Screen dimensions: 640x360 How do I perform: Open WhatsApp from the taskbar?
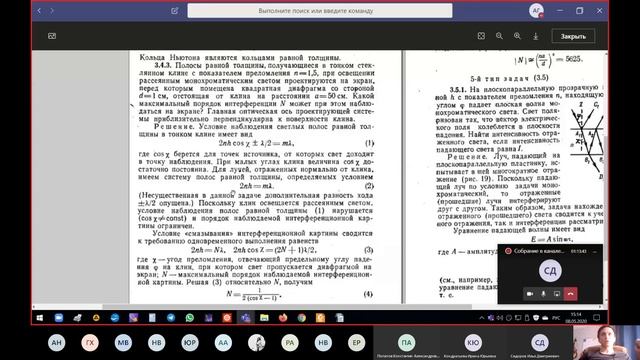(189, 318)
